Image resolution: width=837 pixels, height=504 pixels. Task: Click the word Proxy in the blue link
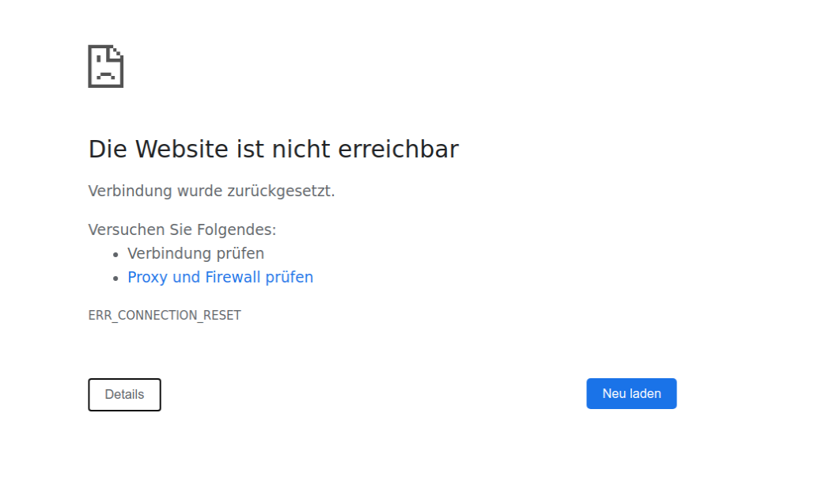(x=148, y=278)
